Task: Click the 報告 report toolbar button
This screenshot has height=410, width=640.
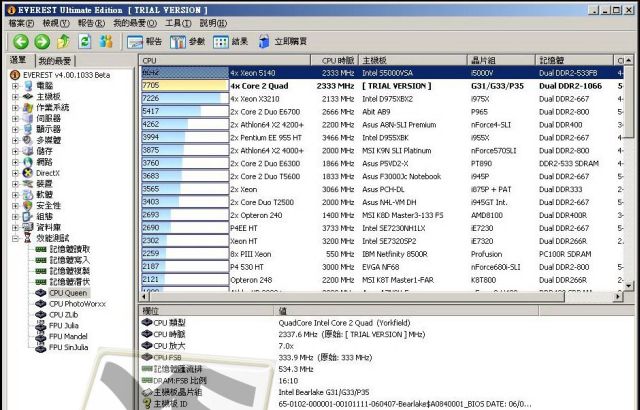Action: [x=145, y=42]
